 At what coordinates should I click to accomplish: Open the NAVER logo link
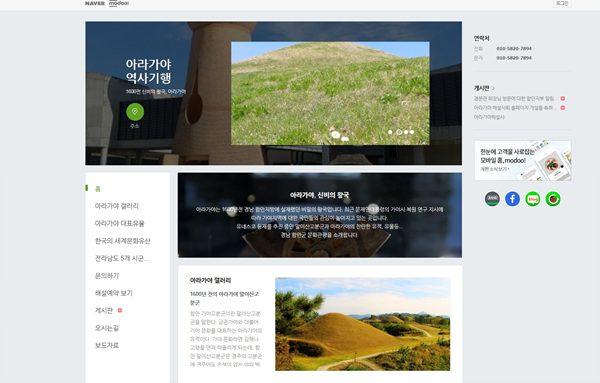pos(95,3)
